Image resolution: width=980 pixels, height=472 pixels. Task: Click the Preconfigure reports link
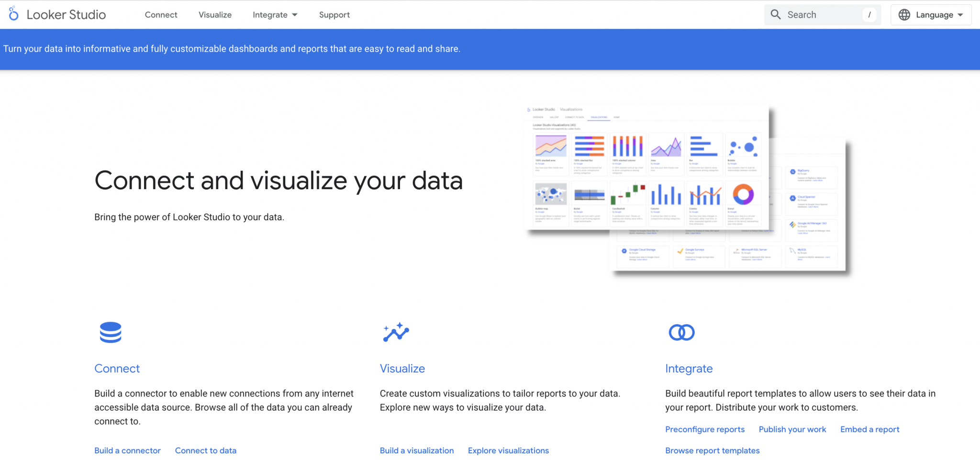(705, 429)
